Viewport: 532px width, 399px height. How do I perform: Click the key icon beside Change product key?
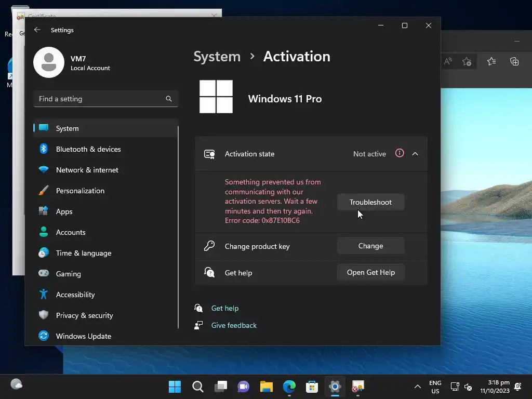click(x=209, y=246)
